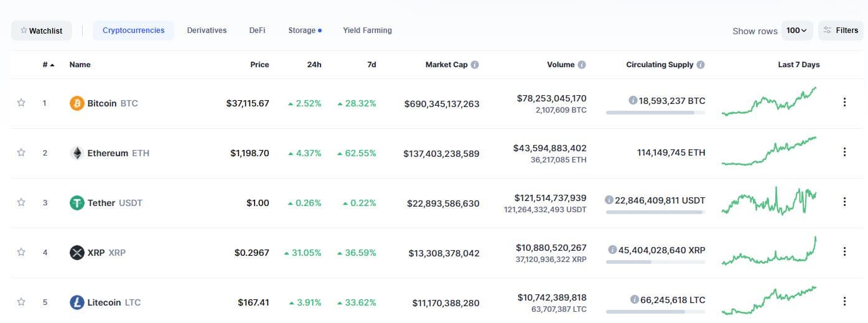Screen dimensions: 868x323
Task: Click the XRP logo icon
Action: point(77,253)
